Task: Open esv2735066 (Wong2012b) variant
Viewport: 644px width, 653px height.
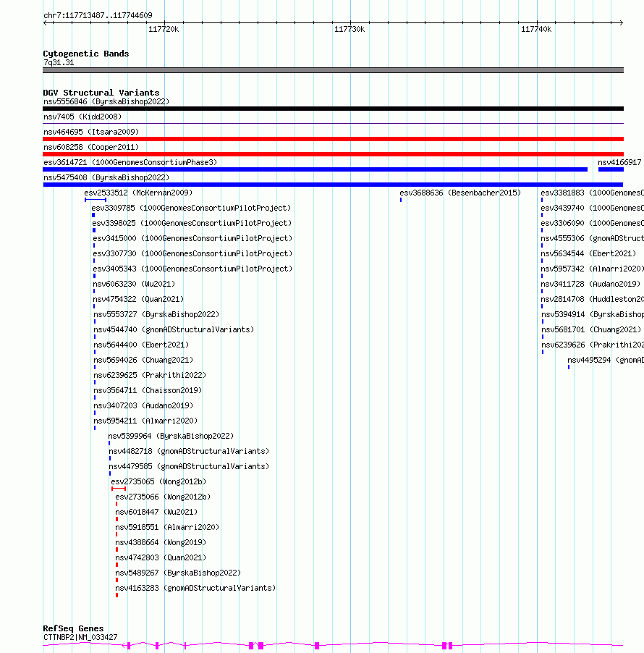Action: (163, 497)
